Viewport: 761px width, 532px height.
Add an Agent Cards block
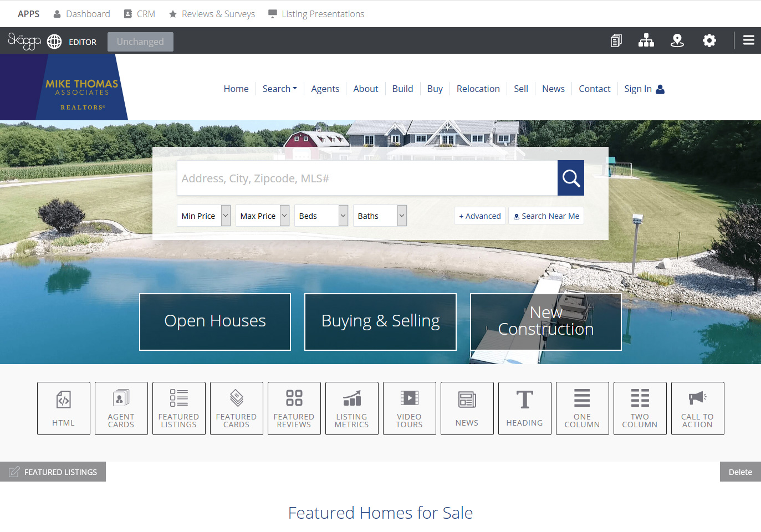click(x=121, y=408)
